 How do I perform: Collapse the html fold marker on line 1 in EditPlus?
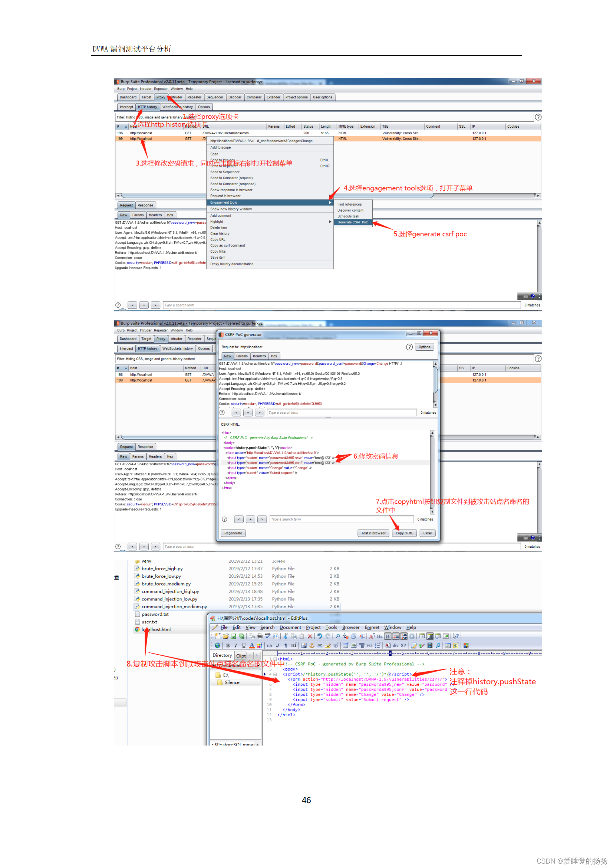pos(275,659)
